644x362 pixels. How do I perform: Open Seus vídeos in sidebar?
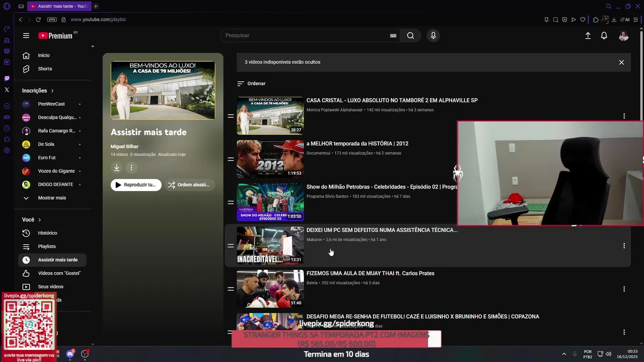pos(53,287)
